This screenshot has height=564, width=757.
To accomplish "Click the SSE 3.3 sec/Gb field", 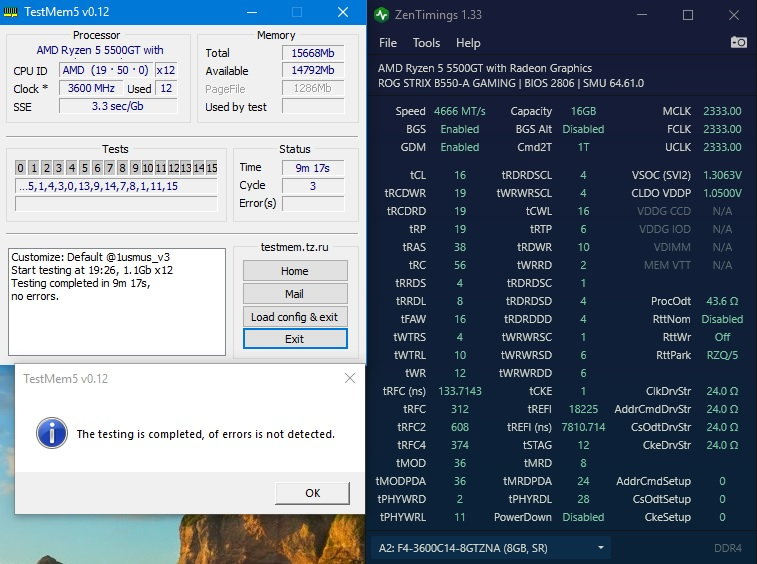I will (x=118, y=106).
